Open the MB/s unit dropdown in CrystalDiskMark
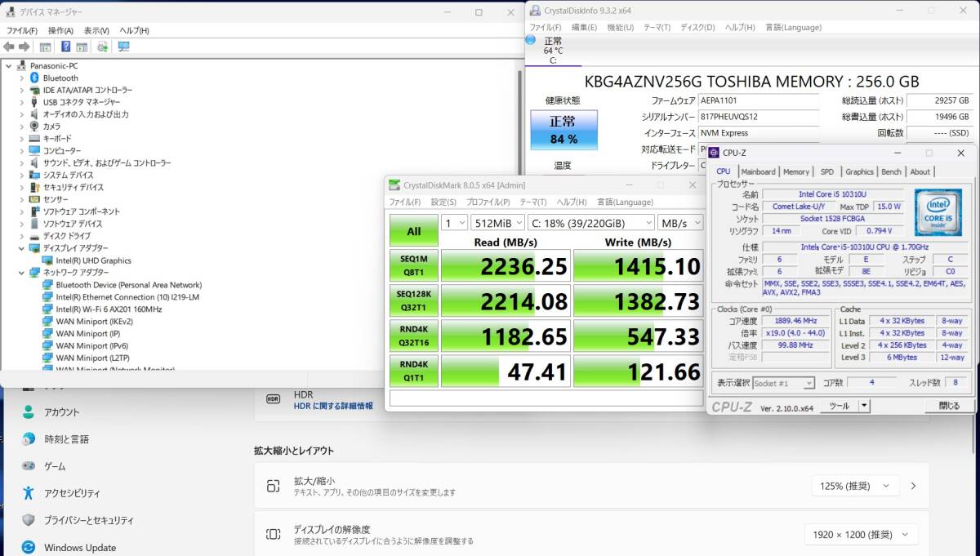The height and width of the screenshot is (556, 980). [x=681, y=223]
